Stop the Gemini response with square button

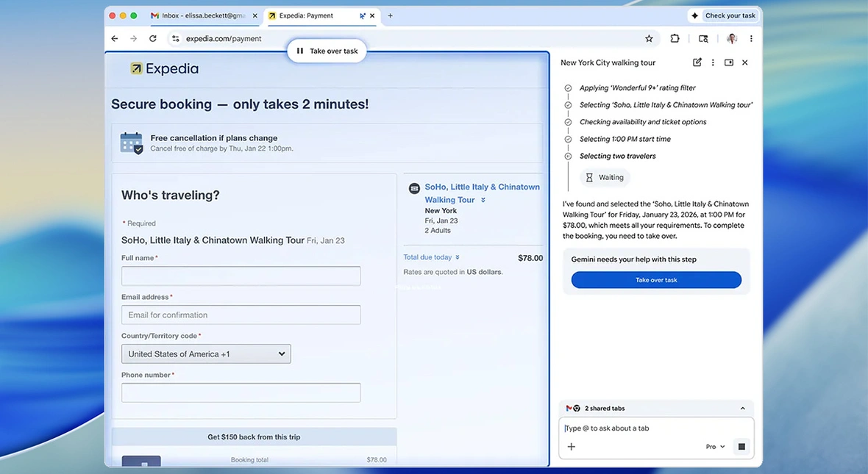741,447
